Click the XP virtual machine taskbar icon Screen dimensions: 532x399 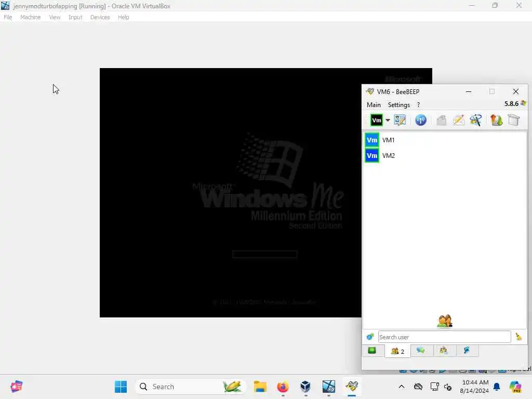328,387
